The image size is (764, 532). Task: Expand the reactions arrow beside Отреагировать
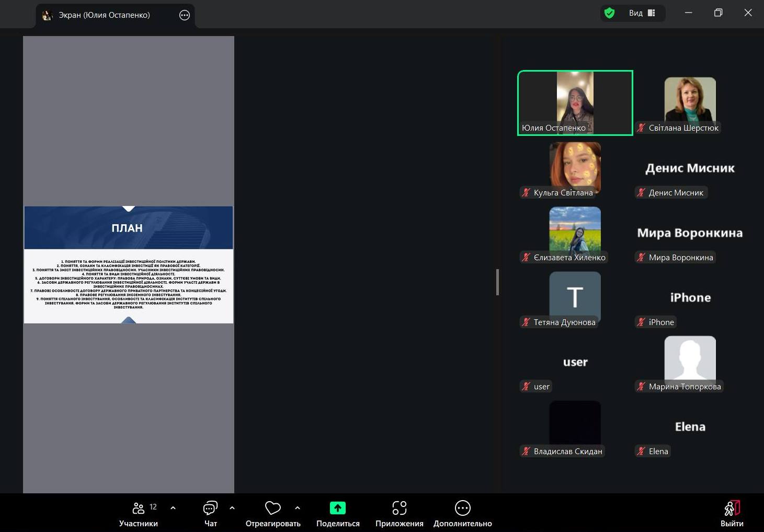[298, 507]
